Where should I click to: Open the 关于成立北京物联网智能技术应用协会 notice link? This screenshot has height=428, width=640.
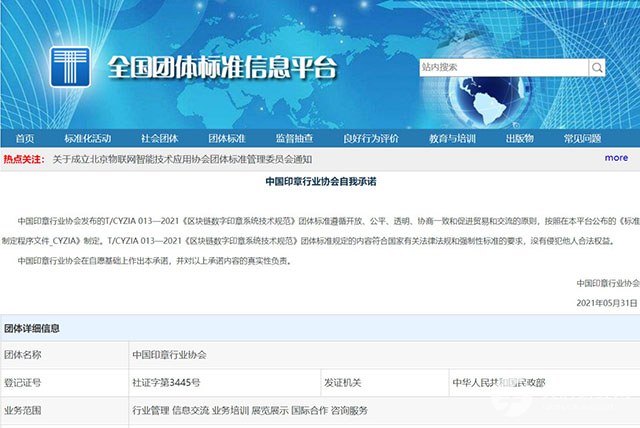[x=182, y=159]
